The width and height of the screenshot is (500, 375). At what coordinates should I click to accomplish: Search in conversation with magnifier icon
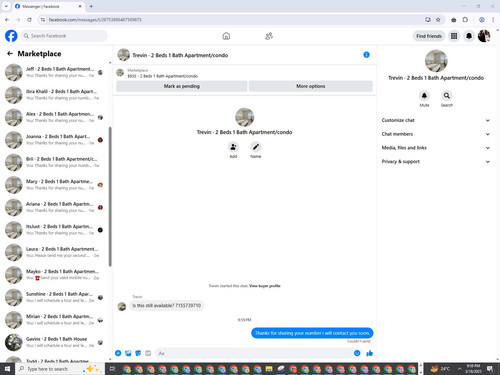[x=447, y=96]
